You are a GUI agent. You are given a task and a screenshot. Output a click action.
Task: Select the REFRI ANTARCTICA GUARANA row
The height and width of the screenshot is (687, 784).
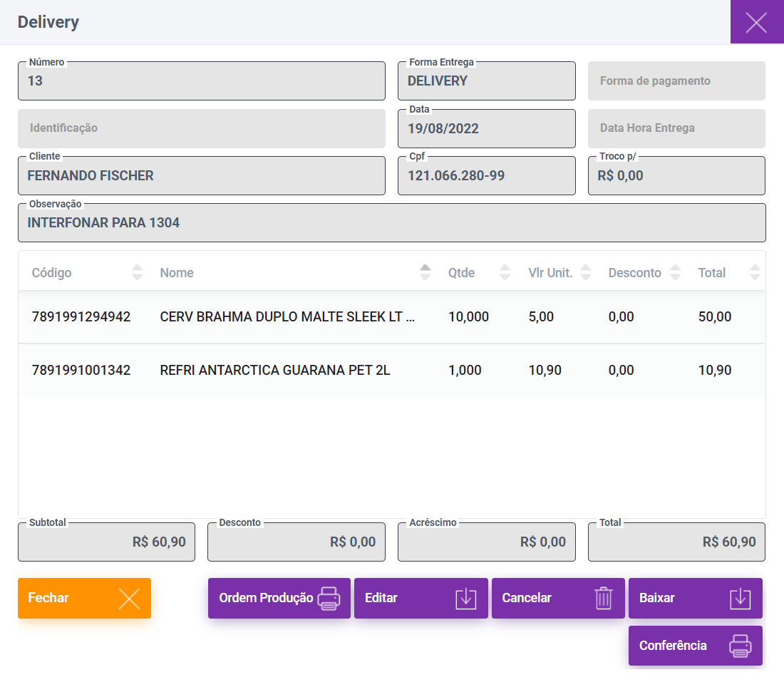[x=275, y=371]
